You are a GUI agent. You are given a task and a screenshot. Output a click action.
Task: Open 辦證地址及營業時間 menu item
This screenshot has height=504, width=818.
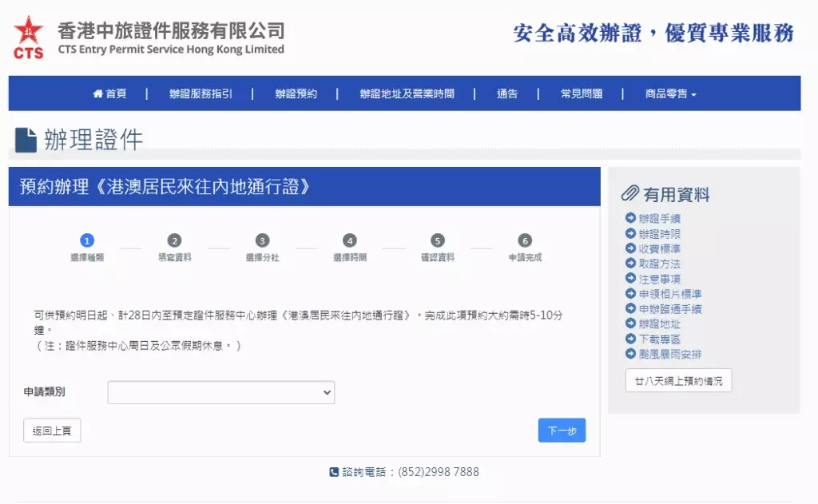pos(407,94)
